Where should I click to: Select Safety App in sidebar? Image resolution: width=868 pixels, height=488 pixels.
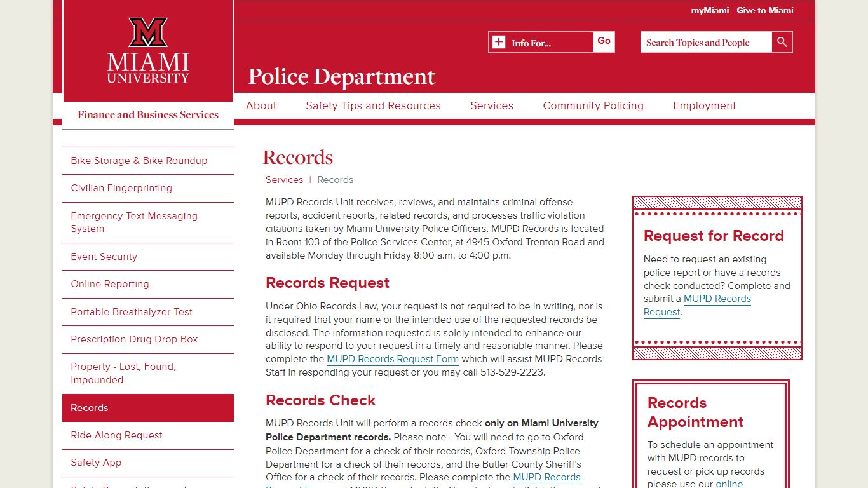click(148, 463)
